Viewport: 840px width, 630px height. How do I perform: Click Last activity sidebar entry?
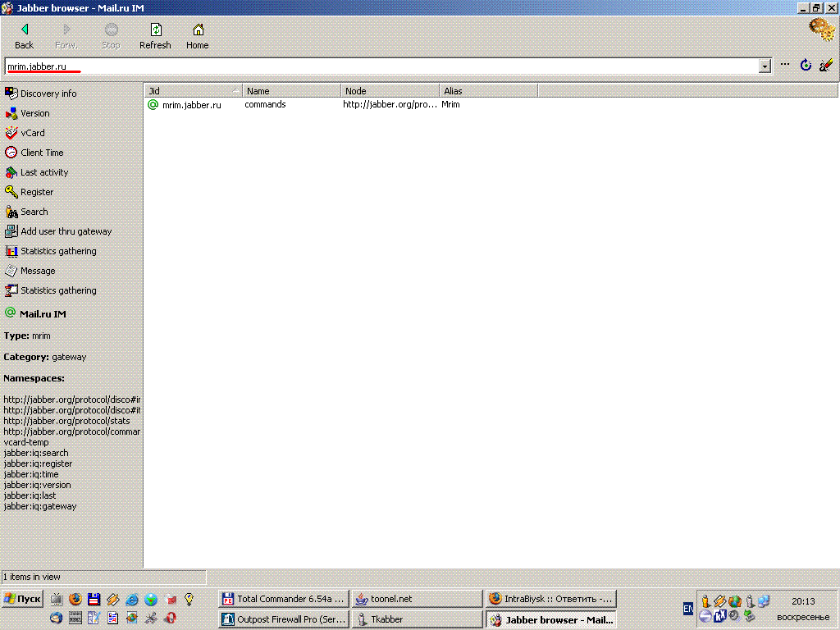(43, 172)
